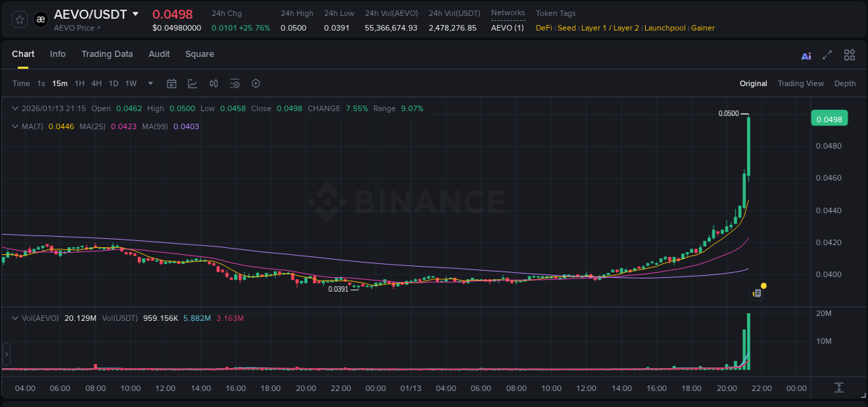Collapse the moving averages row chevron
The height and width of the screenshot is (407, 868).
[x=14, y=126]
